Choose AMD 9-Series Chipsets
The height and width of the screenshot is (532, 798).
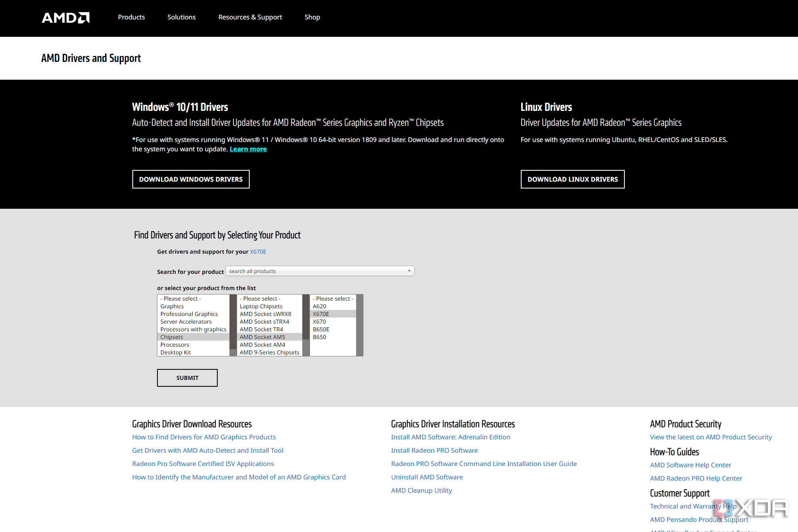click(x=270, y=352)
